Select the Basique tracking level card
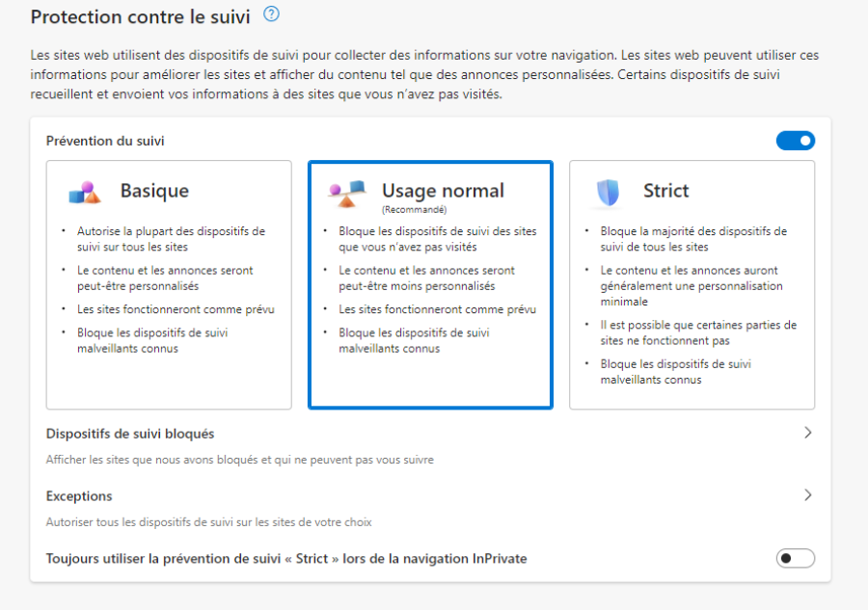Viewport: 868px width, 610px height. coord(169,285)
